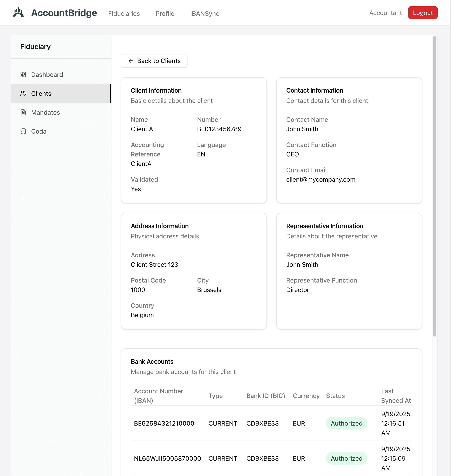This screenshot has width=451, height=476.
Task: Click the Contact Information card heading
Action: point(315,90)
